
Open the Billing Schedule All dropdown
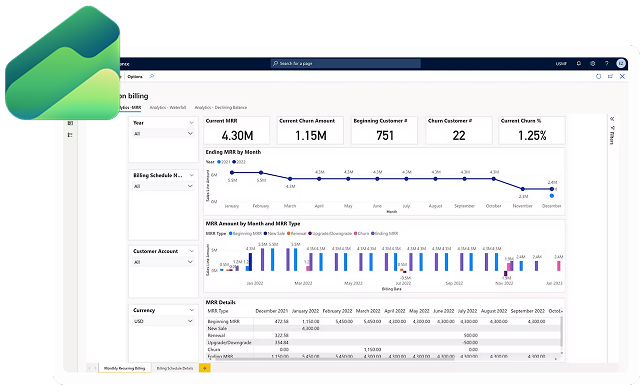click(163, 186)
